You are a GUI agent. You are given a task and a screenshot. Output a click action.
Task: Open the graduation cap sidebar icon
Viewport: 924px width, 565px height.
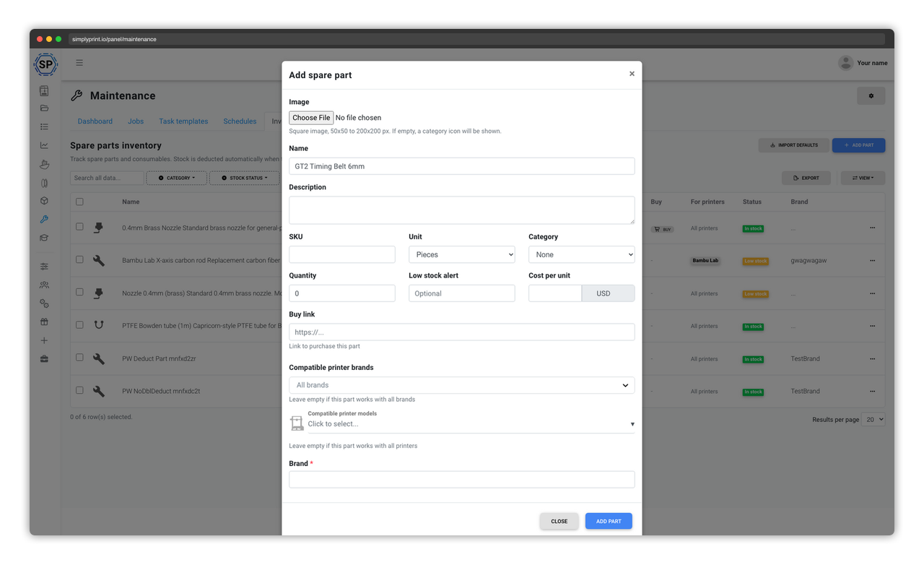click(x=44, y=238)
